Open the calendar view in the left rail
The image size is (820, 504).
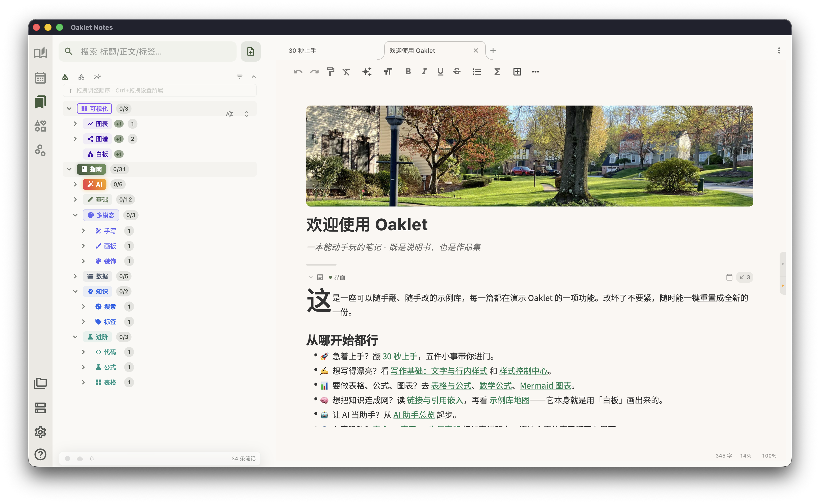point(40,78)
